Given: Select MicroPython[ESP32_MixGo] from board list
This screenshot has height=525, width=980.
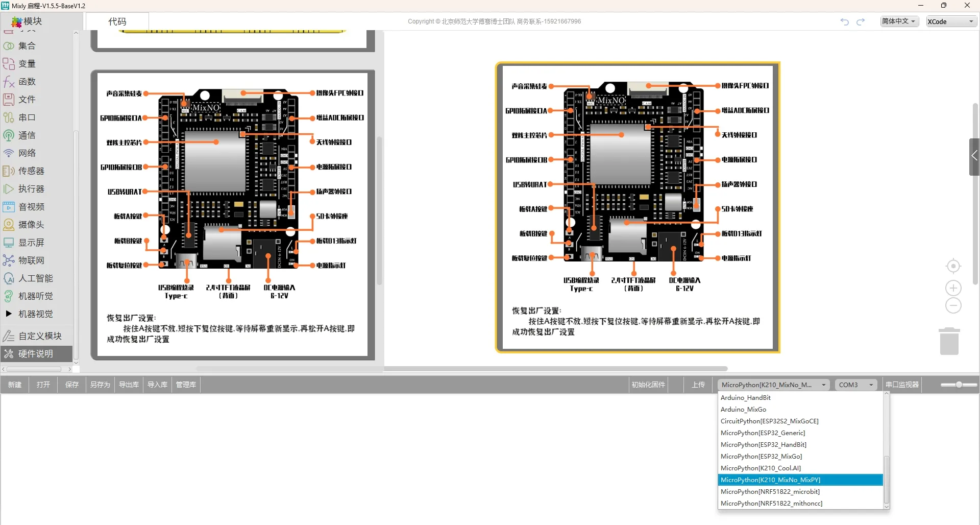Looking at the screenshot, I should pos(761,457).
